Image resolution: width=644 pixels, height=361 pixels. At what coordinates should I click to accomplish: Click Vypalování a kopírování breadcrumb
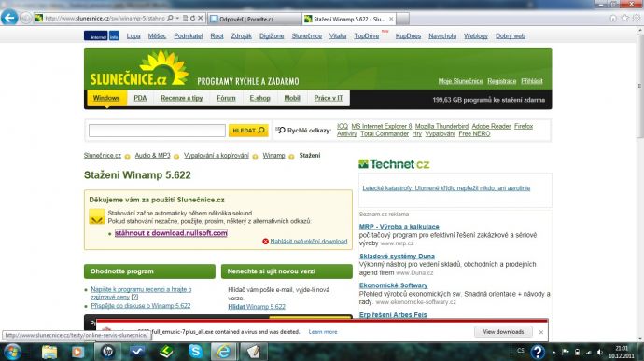coord(217,155)
